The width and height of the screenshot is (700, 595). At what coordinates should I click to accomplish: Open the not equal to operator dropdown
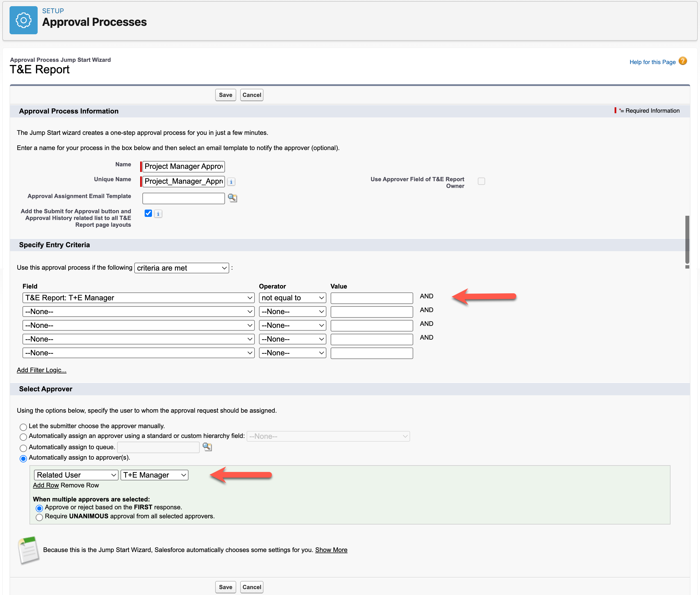coord(292,298)
